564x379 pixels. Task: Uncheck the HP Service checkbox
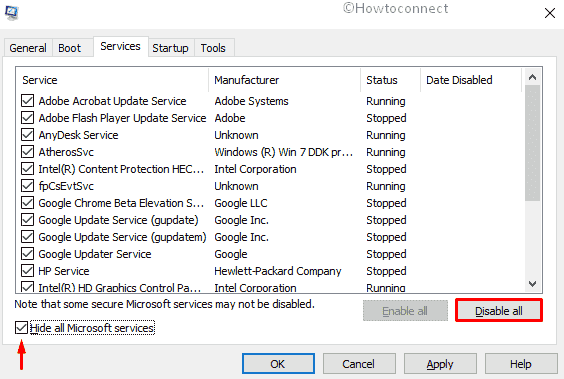pos(27,271)
